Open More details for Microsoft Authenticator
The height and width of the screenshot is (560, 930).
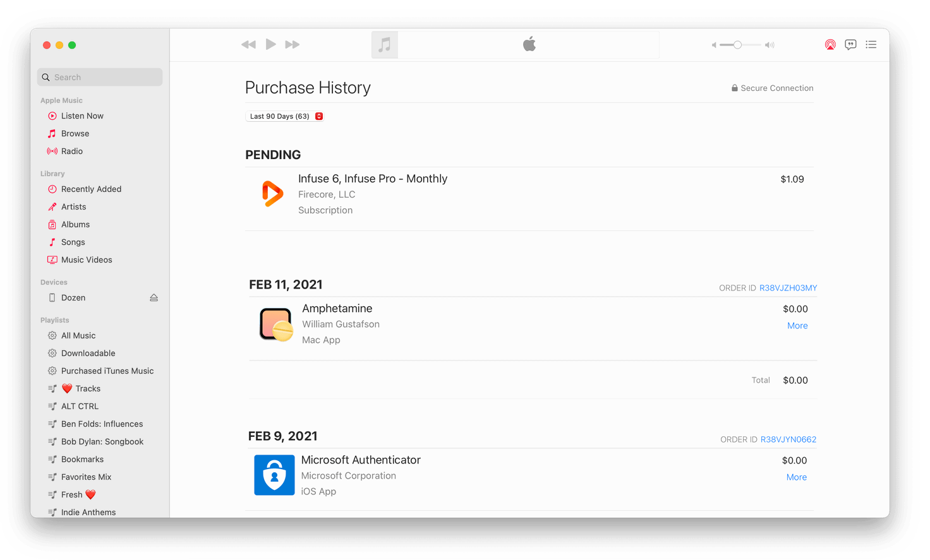796,477
